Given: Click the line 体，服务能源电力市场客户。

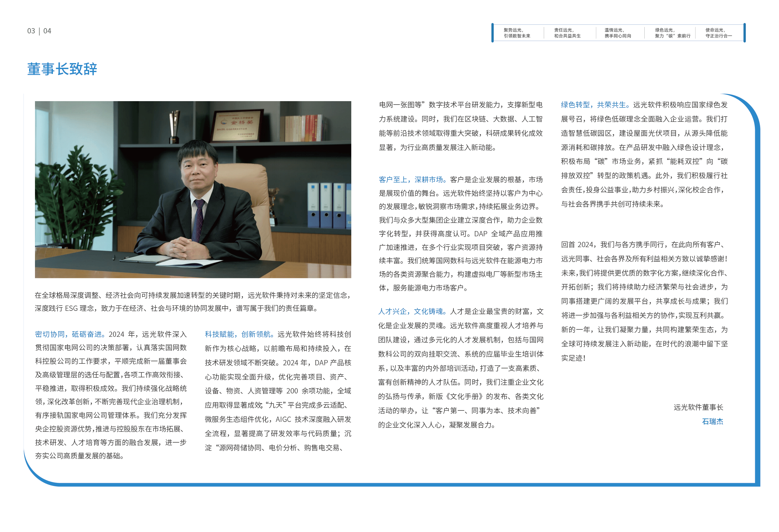Looking at the screenshot, I should 423,287.
